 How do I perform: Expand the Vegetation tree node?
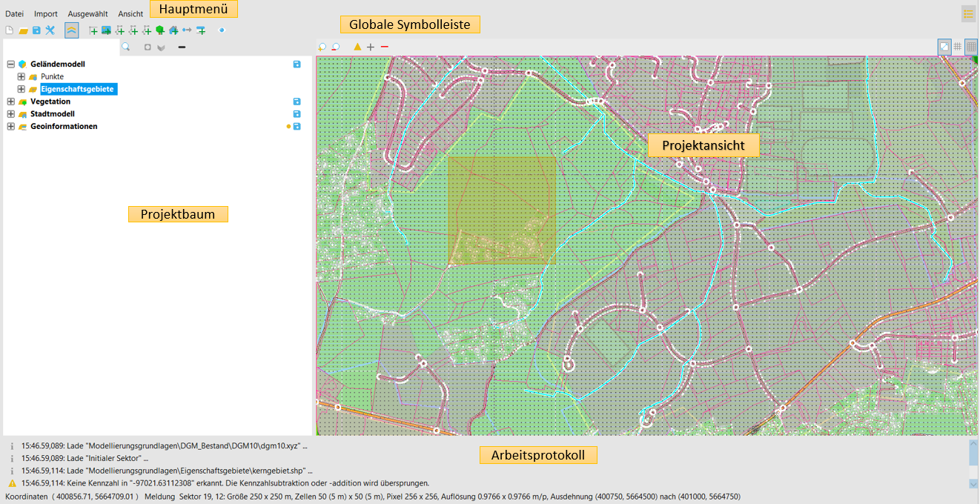click(11, 102)
